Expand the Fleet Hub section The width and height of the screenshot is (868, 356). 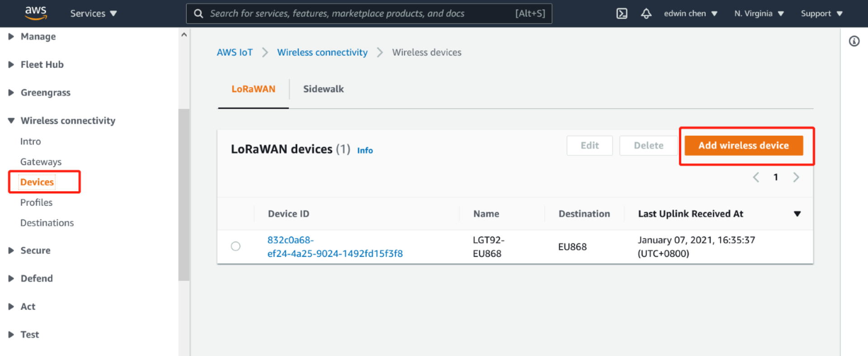[x=36, y=65]
